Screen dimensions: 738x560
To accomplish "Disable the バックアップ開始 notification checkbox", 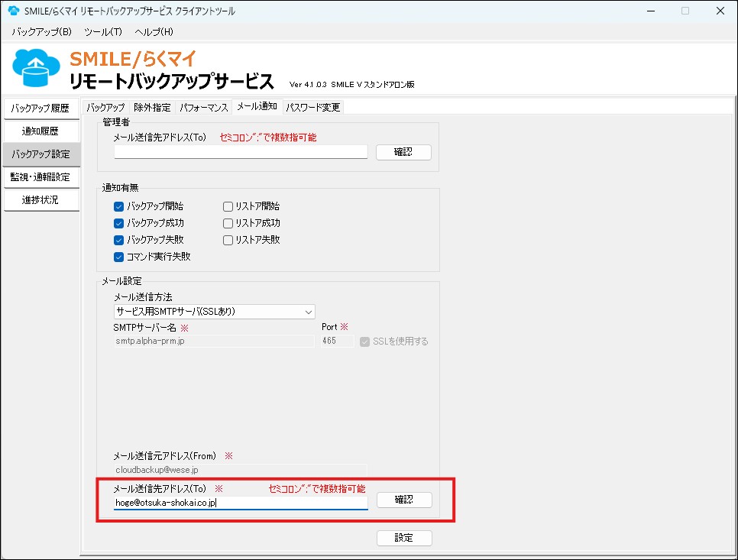I will 118,206.
